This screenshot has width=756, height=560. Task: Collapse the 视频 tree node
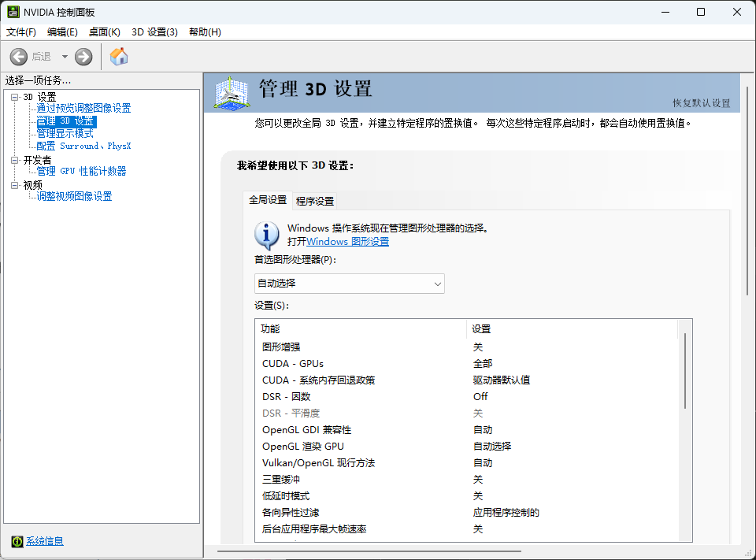[15, 185]
